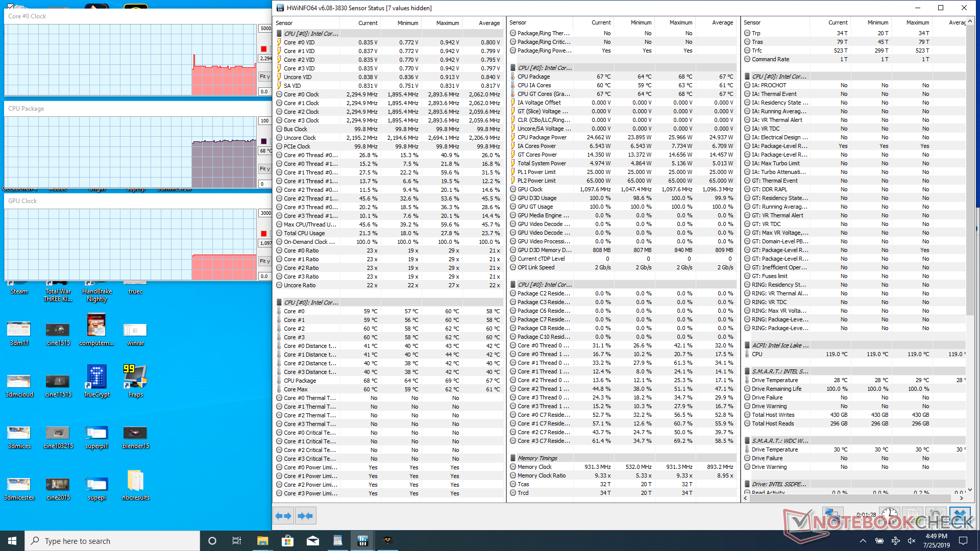Image resolution: width=980 pixels, height=551 pixels.
Task: Click Memory Timings group header
Action: pyautogui.click(x=537, y=458)
